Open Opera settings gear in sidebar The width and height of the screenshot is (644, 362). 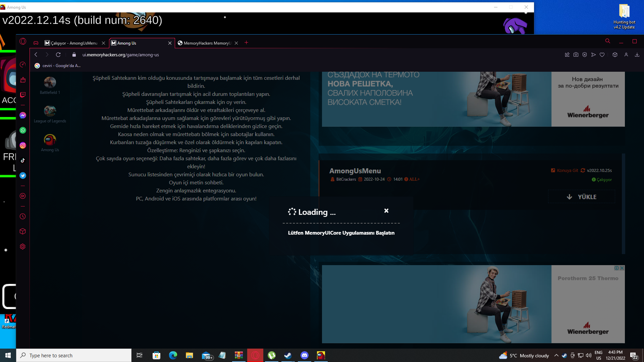[23, 247]
